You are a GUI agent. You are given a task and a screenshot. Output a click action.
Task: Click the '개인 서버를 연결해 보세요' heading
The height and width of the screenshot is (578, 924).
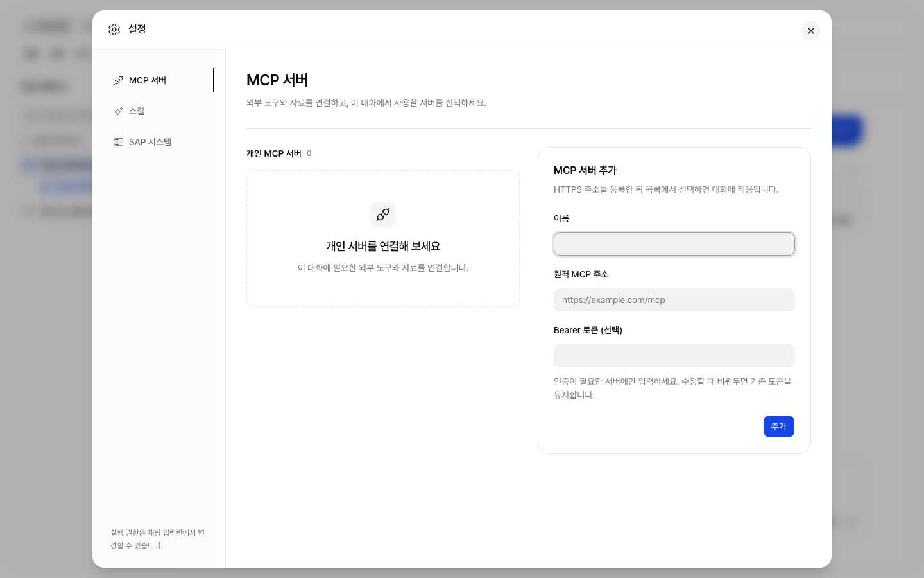pyautogui.click(x=383, y=247)
